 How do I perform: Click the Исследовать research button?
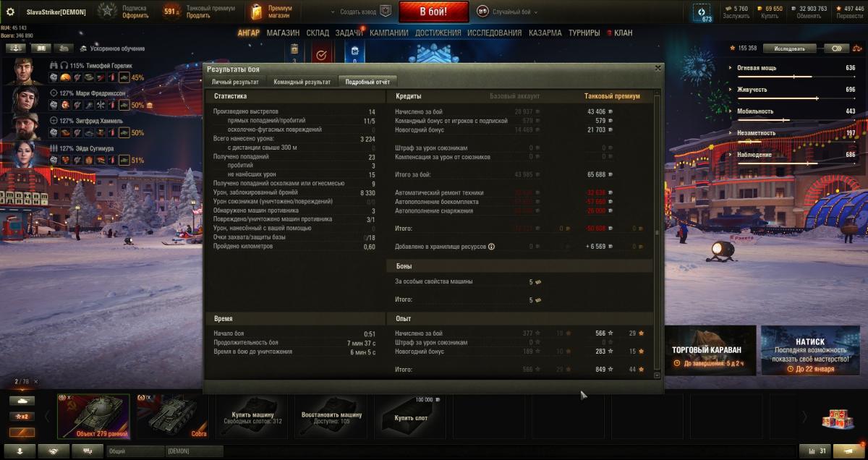[789, 48]
